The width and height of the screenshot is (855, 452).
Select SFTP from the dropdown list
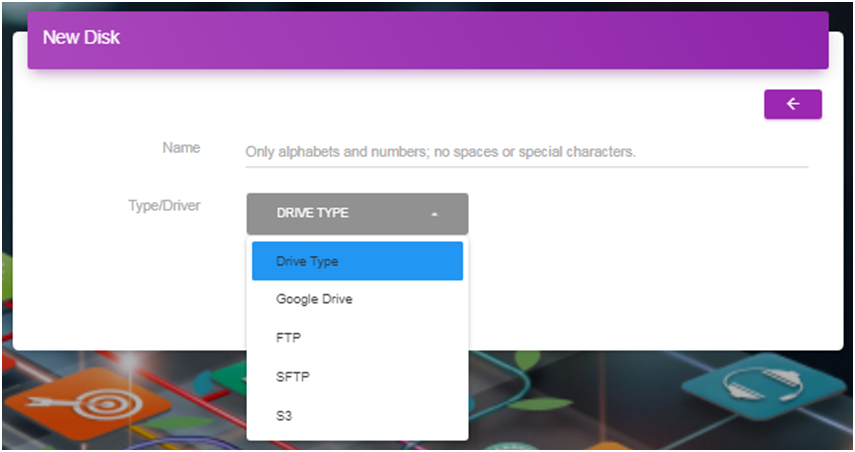coord(357,377)
